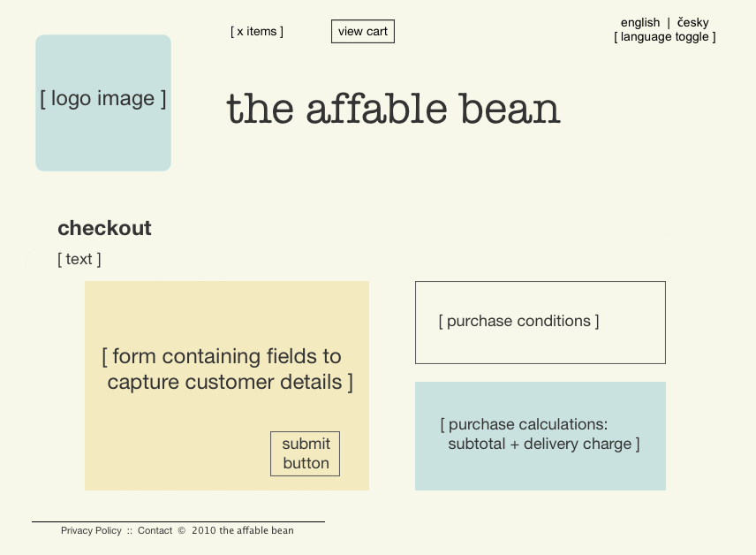Viewport: 756px width, 555px height.
Task: Click the text placeholder below checkout
Action: point(79,259)
